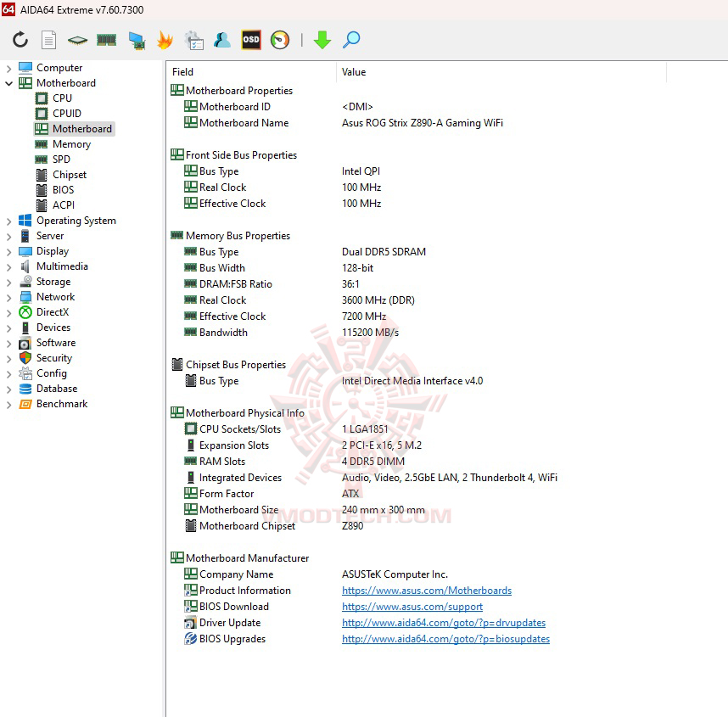
Task: Collapse the Motherboard tree node
Action: (8, 84)
